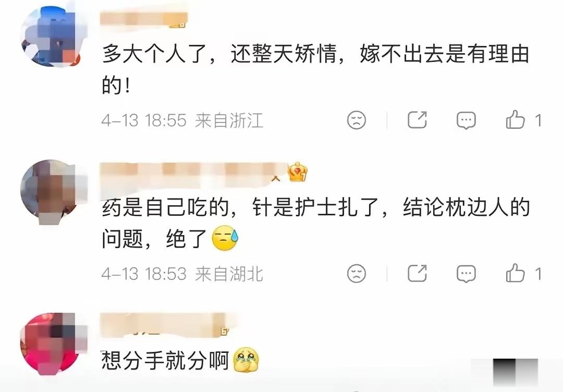This screenshot has width=563, height=392.
Task: Tap the sad face icon on Zhejiang comment
Action: tap(356, 120)
